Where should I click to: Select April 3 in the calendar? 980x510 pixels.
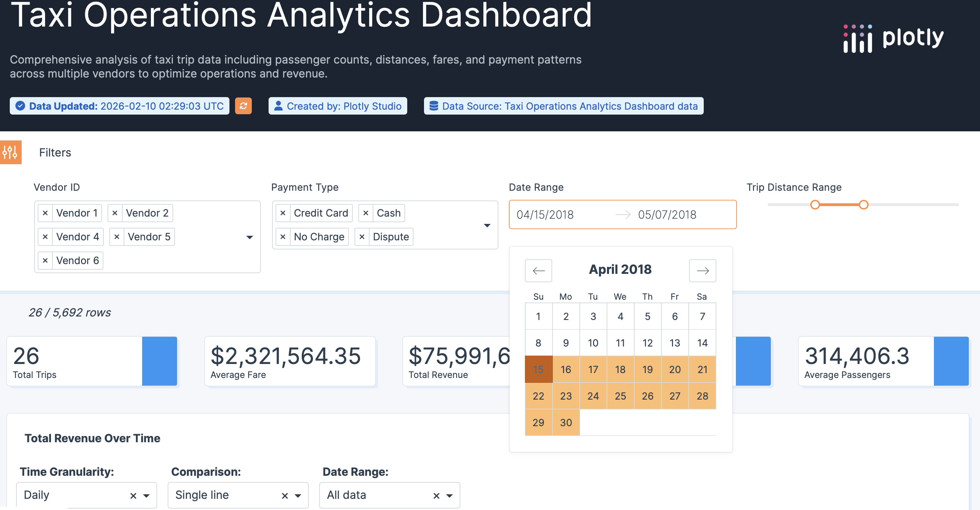[x=593, y=316]
